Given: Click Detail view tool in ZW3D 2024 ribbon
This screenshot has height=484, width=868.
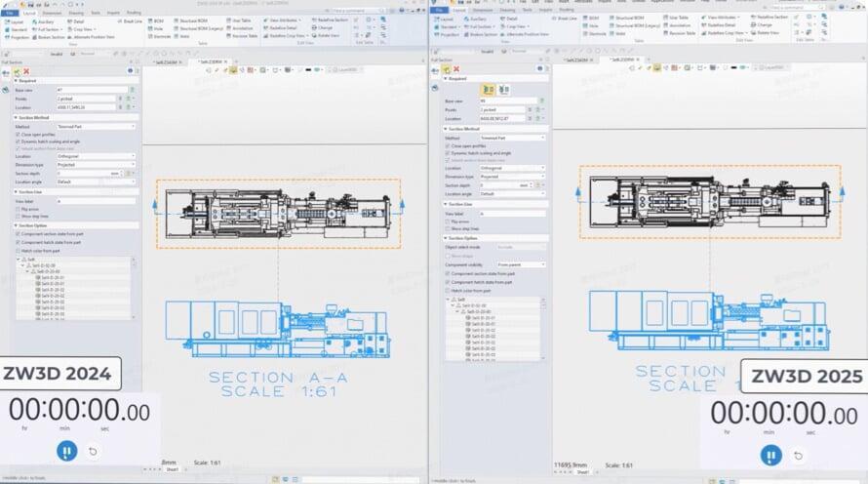Looking at the screenshot, I should pyautogui.click(x=76, y=21).
